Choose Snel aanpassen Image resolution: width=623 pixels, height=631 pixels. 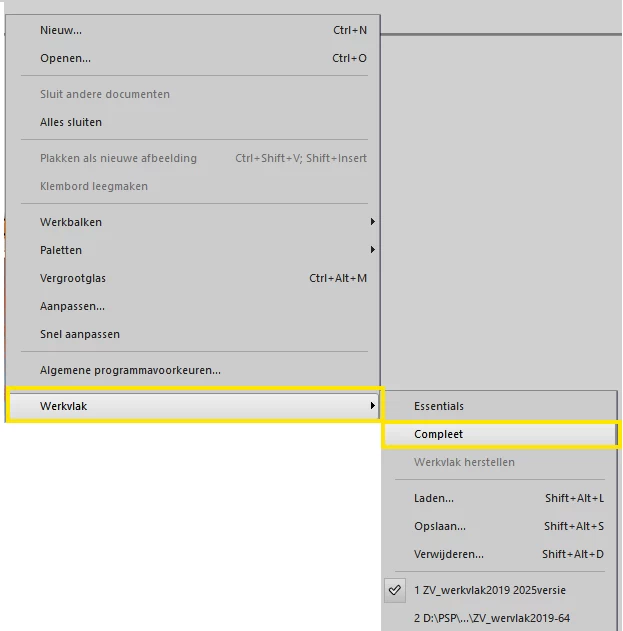tap(193, 334)
